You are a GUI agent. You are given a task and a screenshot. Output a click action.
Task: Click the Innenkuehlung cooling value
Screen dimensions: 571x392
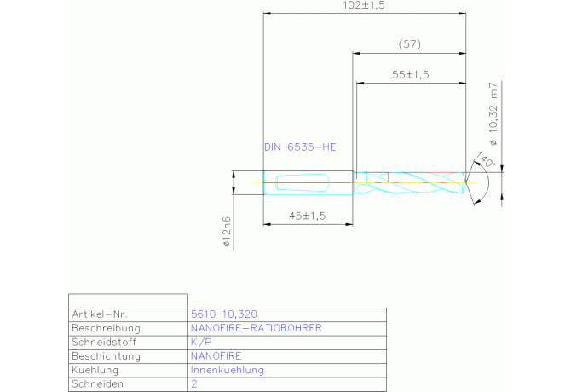[x=227, y=371]
